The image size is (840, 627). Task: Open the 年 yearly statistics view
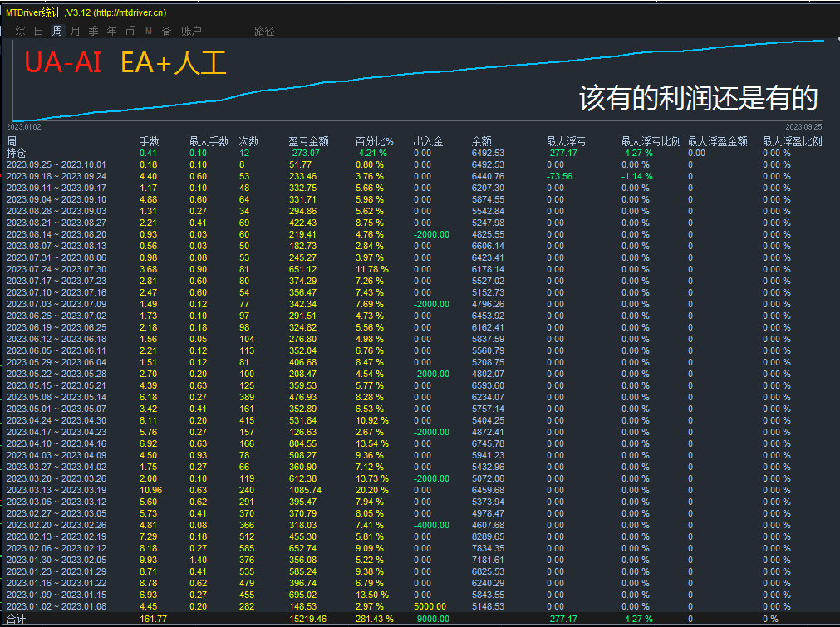point(111,31)
